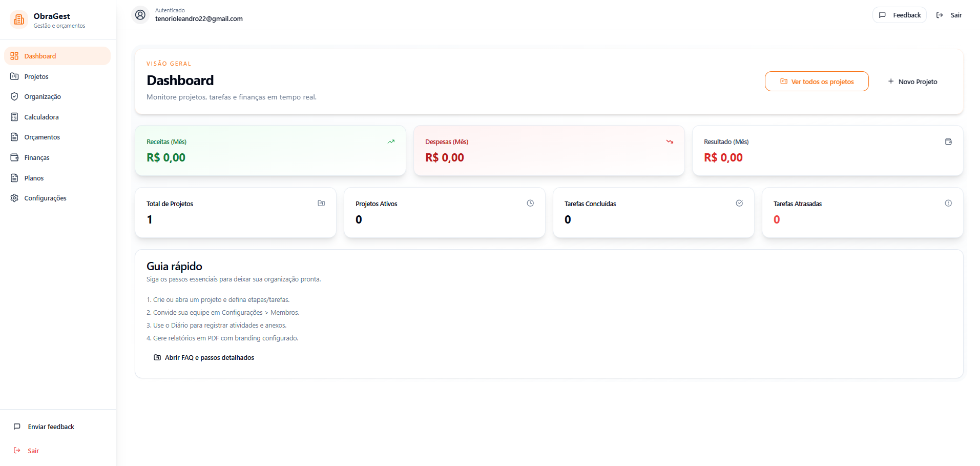
Task: Click the Resultado (Mês) card label
Action: pos(726,141)
